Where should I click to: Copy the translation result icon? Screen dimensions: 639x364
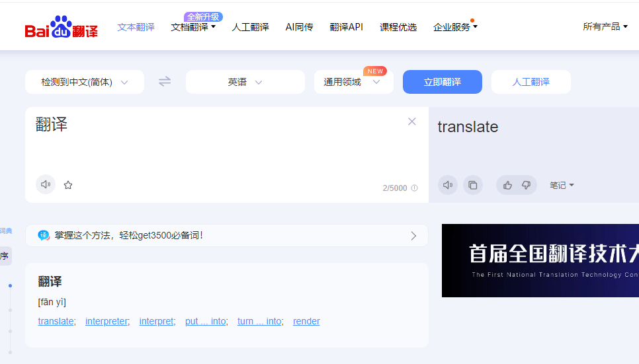point(473,186)
